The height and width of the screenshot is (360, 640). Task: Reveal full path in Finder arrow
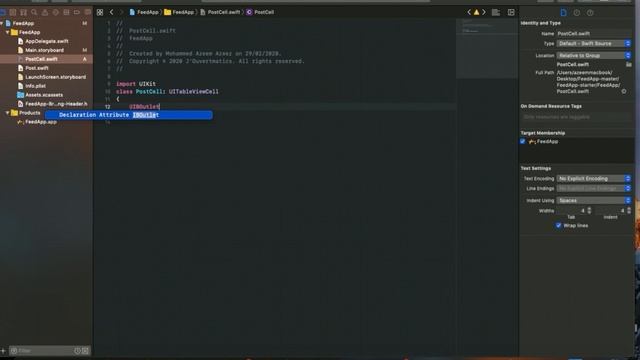tap(624, 91)
